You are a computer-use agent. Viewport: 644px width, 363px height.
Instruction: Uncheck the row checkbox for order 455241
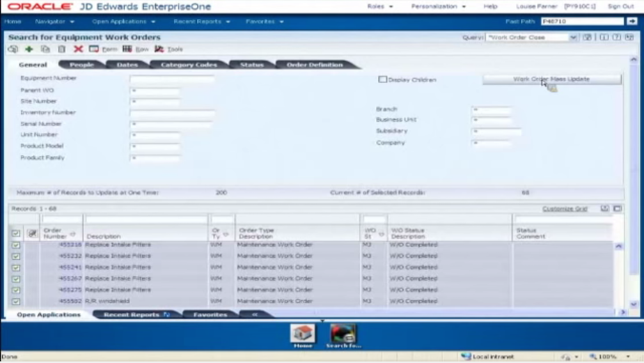[15, 268]
